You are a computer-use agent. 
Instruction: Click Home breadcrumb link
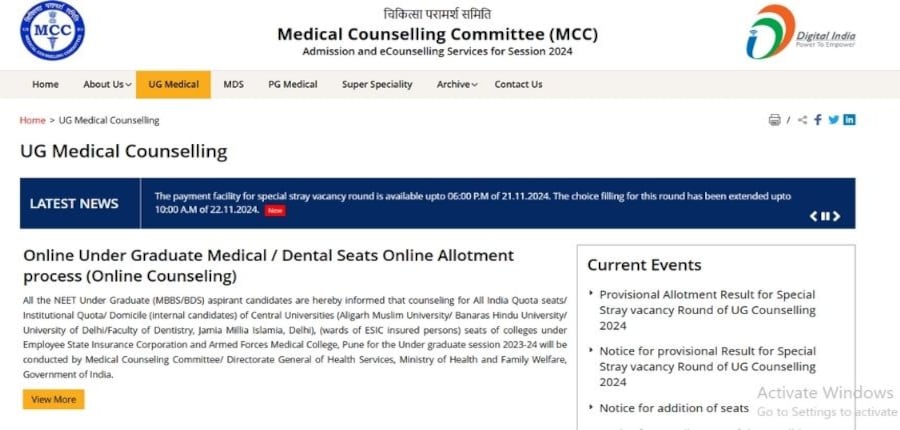pyautogui.click(x=32, y=120)
